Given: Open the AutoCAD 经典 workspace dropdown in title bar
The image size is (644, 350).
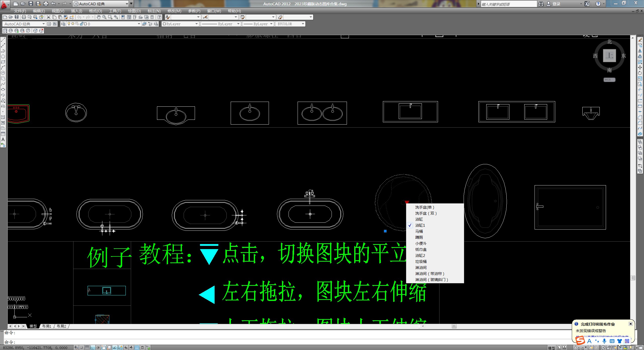Looking at the screenshot, I should [x=101, y=4].
